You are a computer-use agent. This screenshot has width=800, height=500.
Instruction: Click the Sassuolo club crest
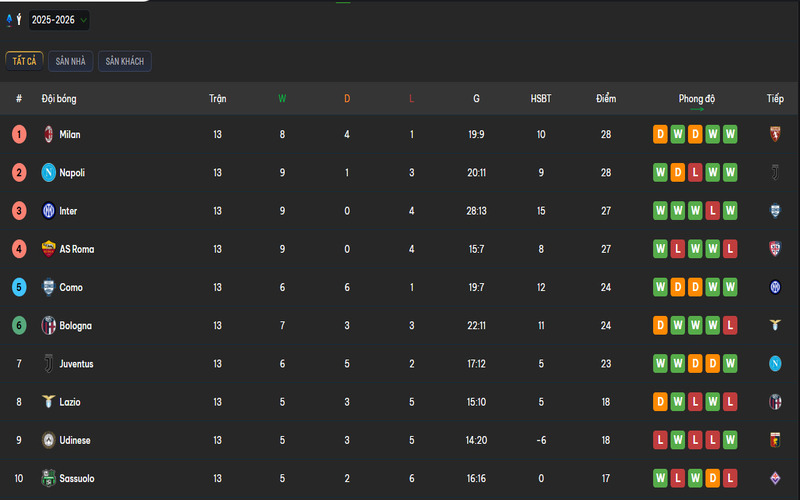tap(47, 479)
